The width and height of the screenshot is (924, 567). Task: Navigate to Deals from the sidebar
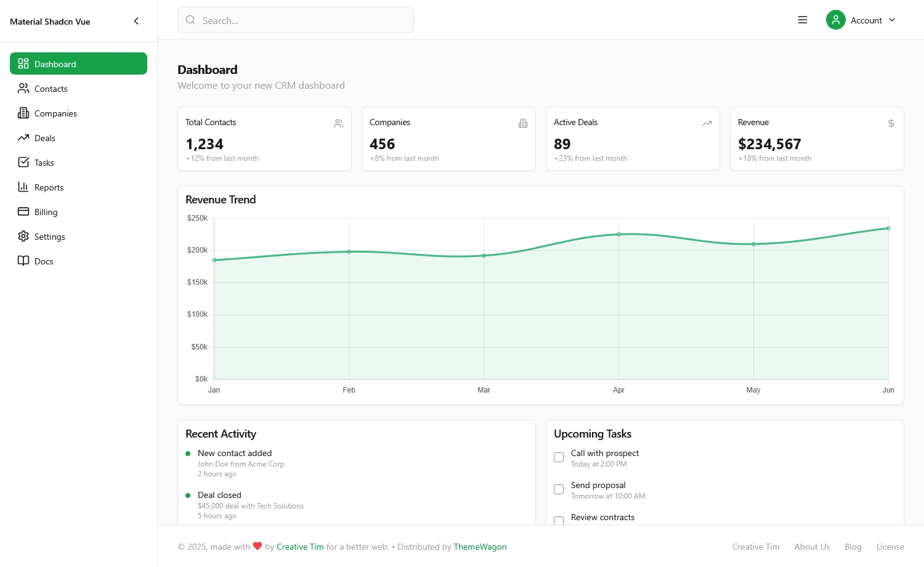coord(44,137)
